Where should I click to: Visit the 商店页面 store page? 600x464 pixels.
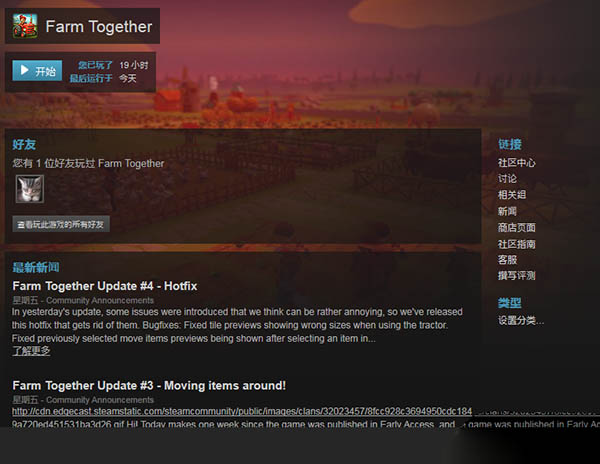[x=517, y=228]
